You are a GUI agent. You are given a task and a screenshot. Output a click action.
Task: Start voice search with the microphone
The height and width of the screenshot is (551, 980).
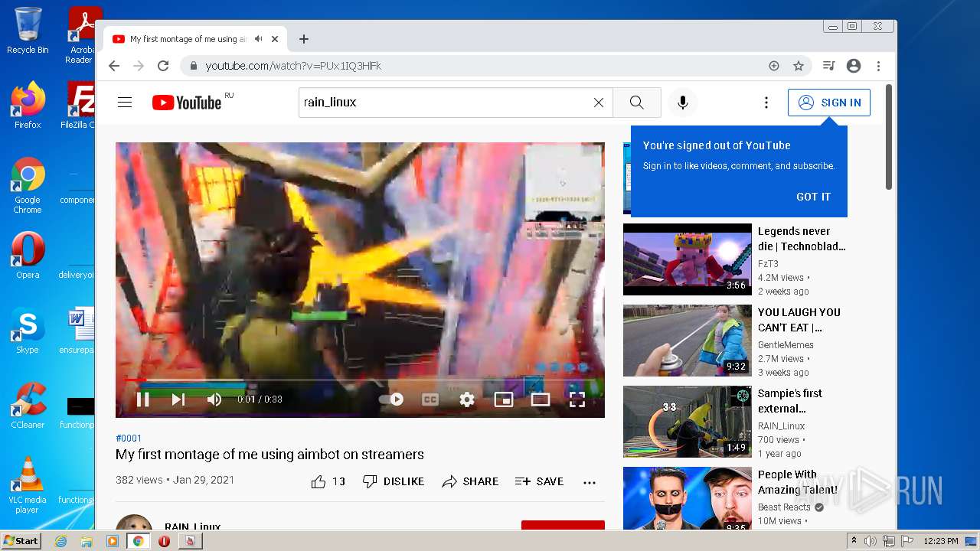coord(683,103)
